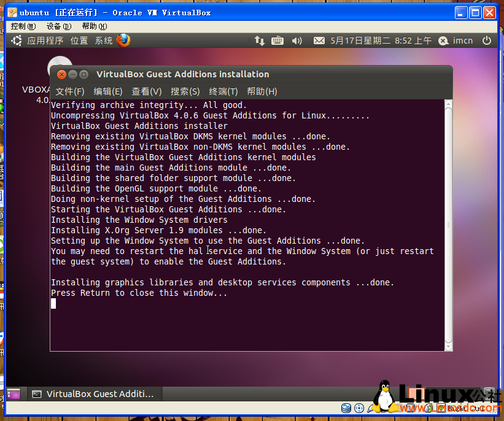Open the 帮助(H) menu in the terminal window
The image size is (504, 421).
(x=262, y=91)
